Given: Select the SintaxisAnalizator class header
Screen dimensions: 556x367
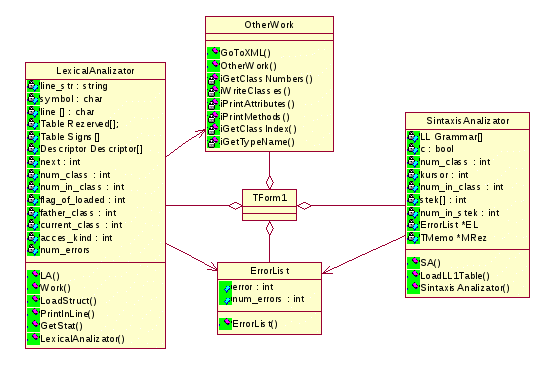Looking at the screenshot, I should (x=467, y=121).
